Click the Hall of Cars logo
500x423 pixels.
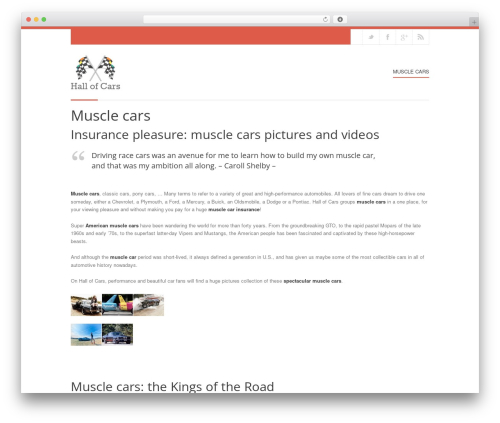[95, 73]
